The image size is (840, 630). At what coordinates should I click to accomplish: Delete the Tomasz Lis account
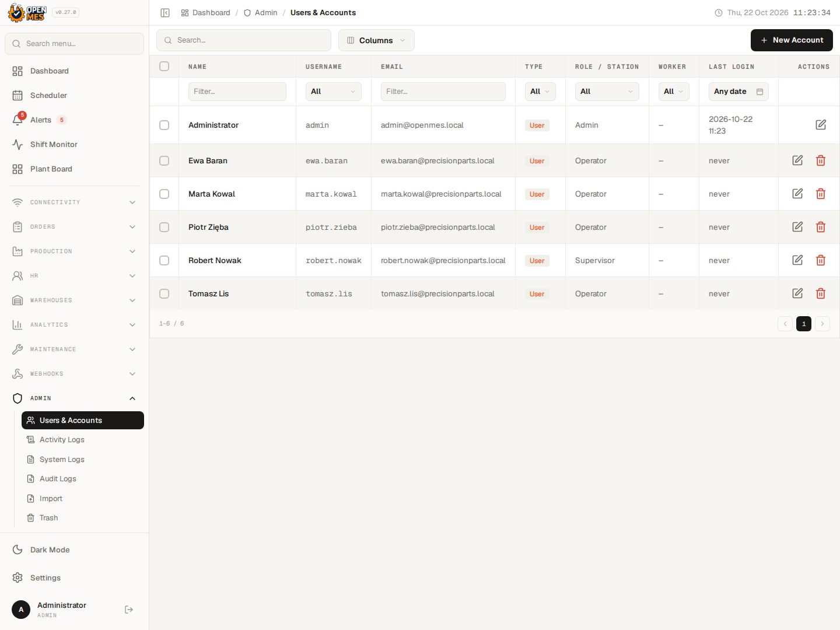click(x=821, y=293)
